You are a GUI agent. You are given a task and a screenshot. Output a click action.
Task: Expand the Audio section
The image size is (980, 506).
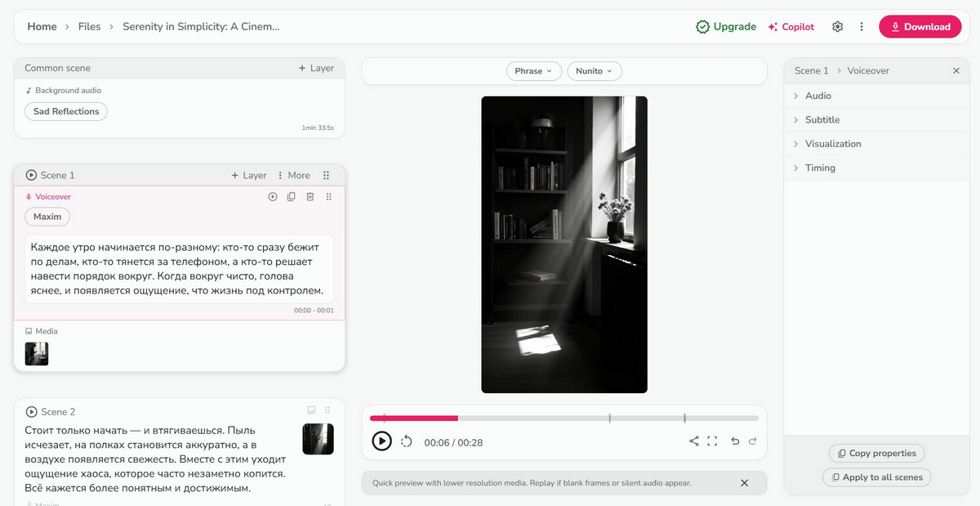(x=817, y=96)
